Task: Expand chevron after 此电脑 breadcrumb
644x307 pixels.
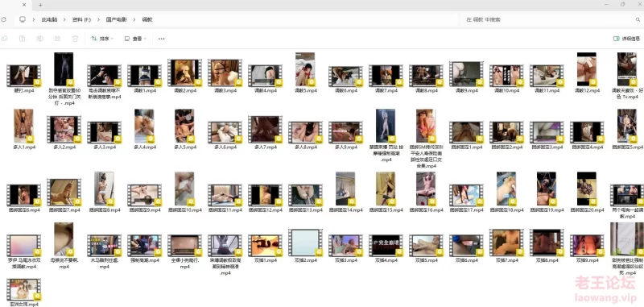Action: [64, 19]
